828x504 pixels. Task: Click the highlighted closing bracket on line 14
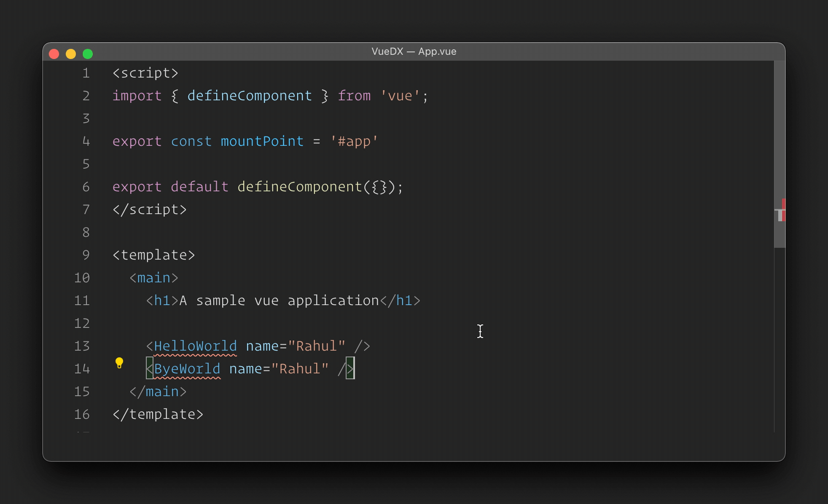[350, 368]
